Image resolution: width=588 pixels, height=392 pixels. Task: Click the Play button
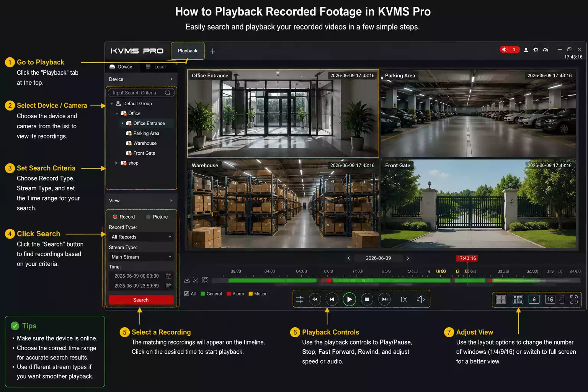349,299
